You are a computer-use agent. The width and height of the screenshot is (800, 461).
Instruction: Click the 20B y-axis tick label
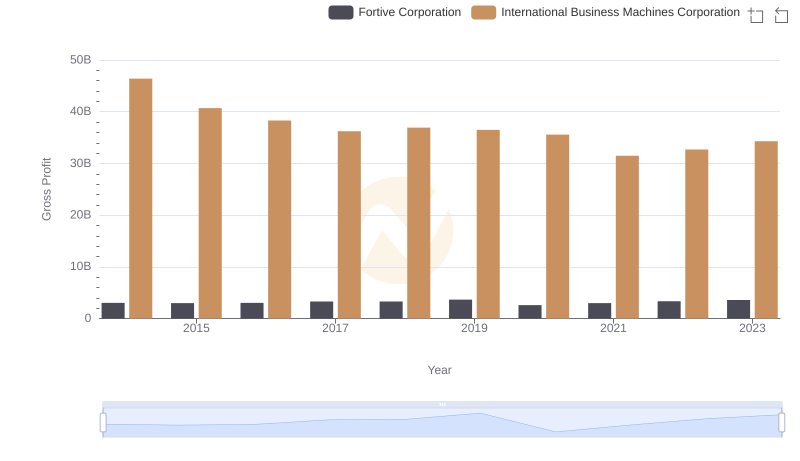coord(81,215)
